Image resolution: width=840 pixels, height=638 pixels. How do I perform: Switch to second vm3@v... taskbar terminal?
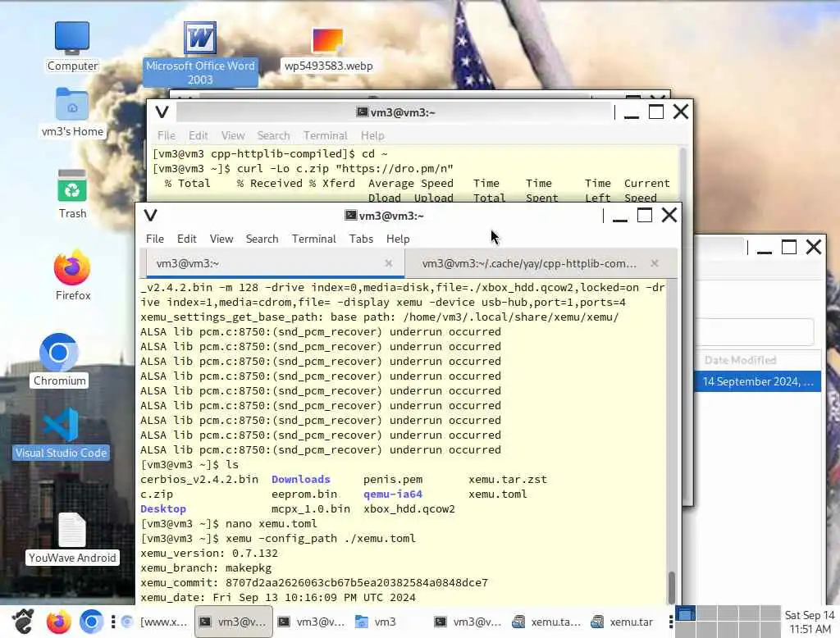click(313, 622)
